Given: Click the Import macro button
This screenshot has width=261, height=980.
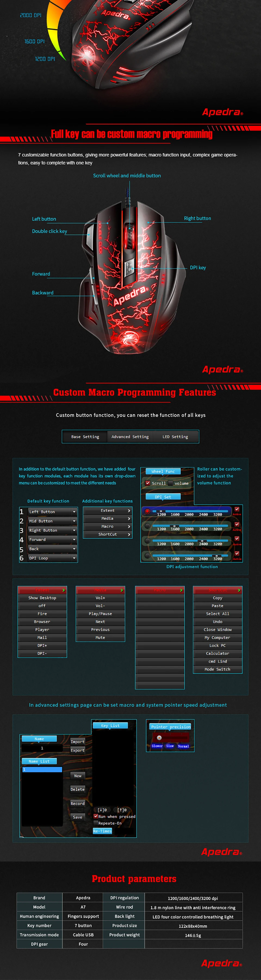Looking at the screenshot, I should point(77,741).
